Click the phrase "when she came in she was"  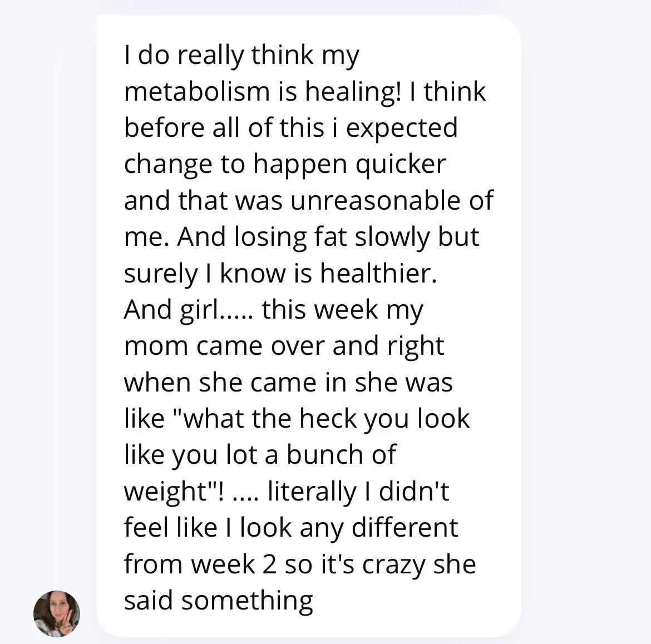click(x=288, y=383)
